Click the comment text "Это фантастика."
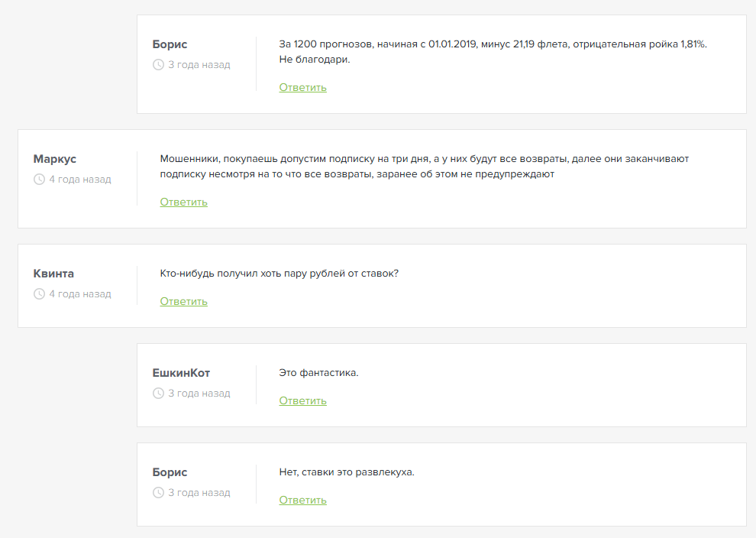This screenshot has height=538, width=756. pyautogui.click(x=318, y=373)
